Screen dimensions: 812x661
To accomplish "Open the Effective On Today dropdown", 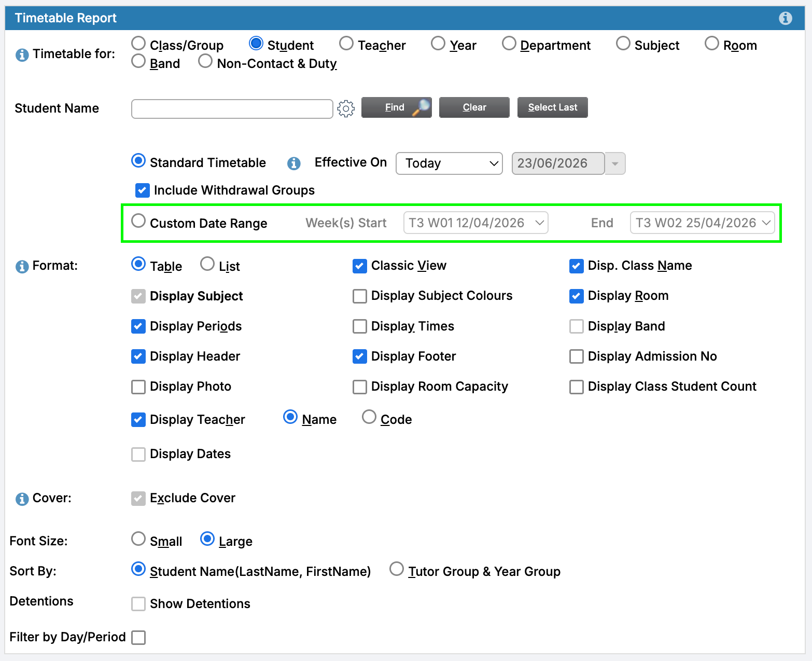I will 449,163.
